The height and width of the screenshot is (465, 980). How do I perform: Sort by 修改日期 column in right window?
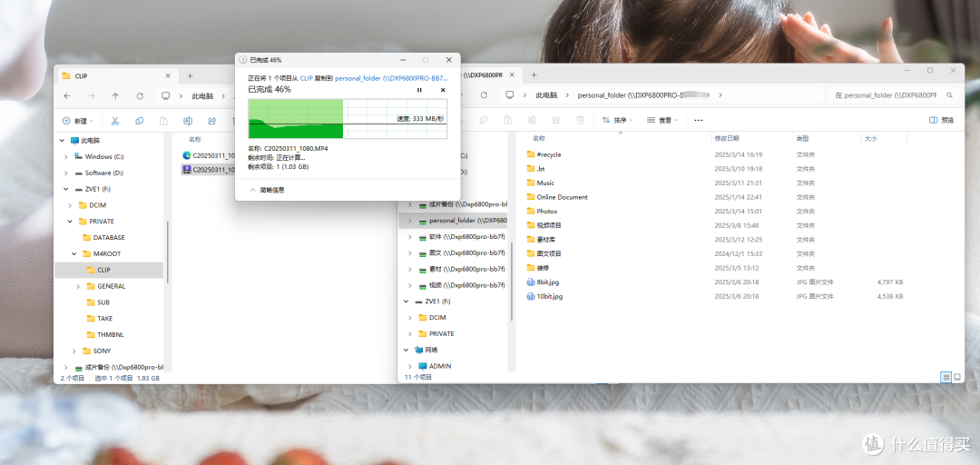[726, 138]
